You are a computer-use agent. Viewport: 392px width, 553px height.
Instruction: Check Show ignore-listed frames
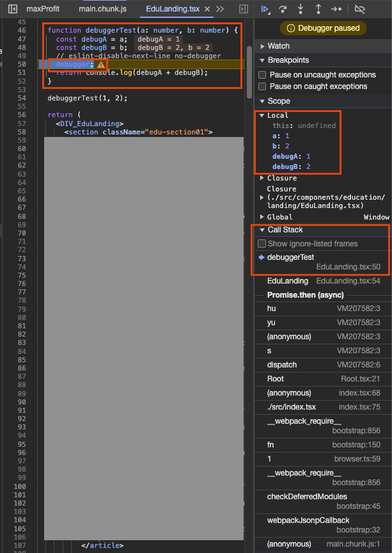point(262,244)
